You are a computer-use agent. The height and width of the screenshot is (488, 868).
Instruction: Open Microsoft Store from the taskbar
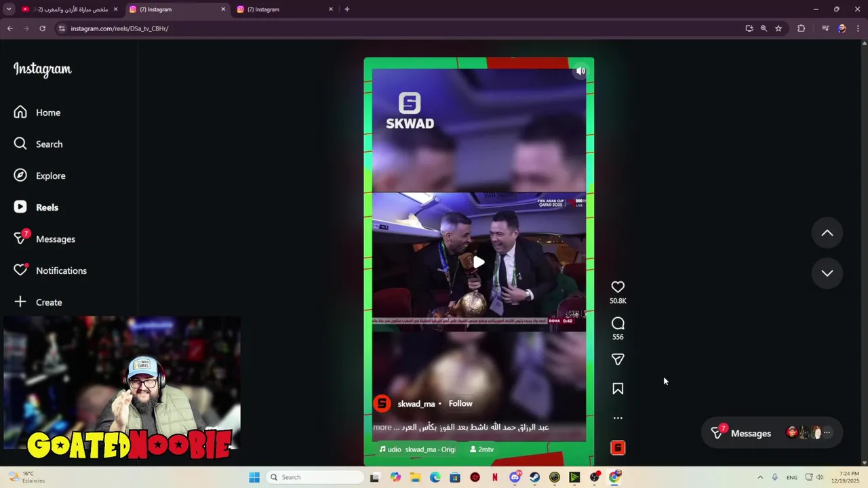(455, 477)
